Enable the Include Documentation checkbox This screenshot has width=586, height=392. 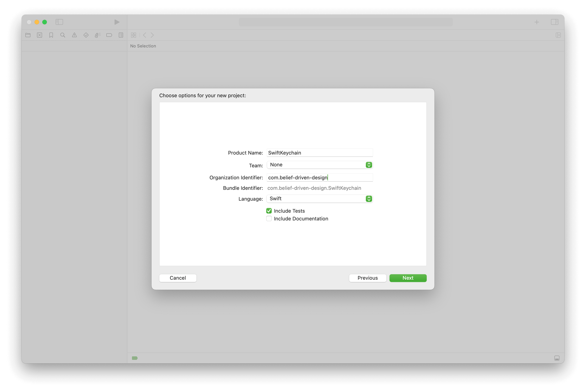269,219
